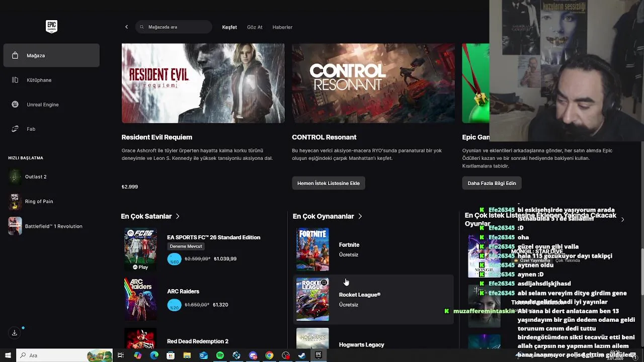Click the ₺2.999 price of Resident Evil

(x=130, y=187)
